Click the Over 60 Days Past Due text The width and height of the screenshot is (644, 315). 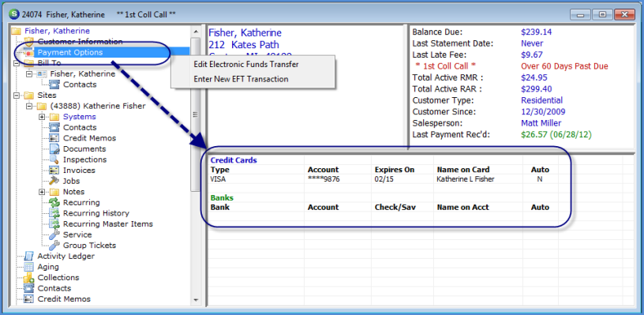[564, 66]
